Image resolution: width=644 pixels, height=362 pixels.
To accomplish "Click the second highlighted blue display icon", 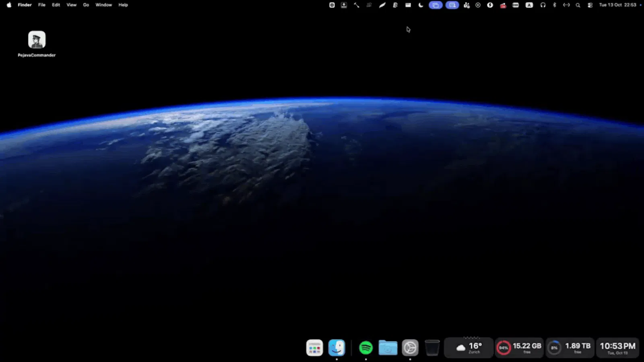I will click(452, 5).
